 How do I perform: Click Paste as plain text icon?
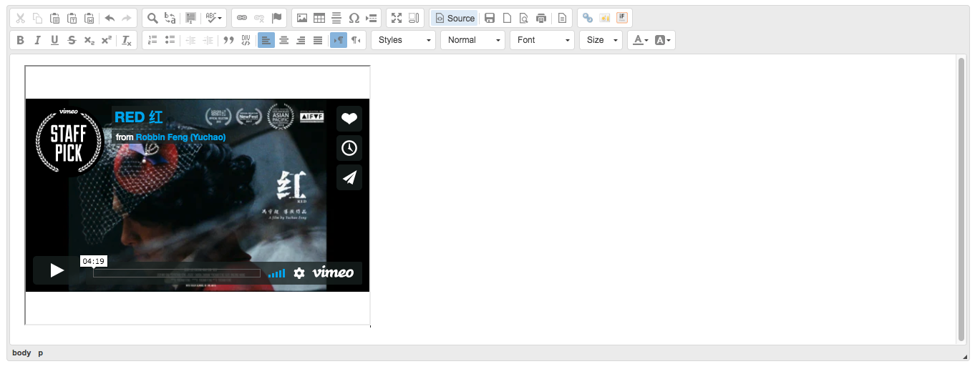(x=72, y=18)
